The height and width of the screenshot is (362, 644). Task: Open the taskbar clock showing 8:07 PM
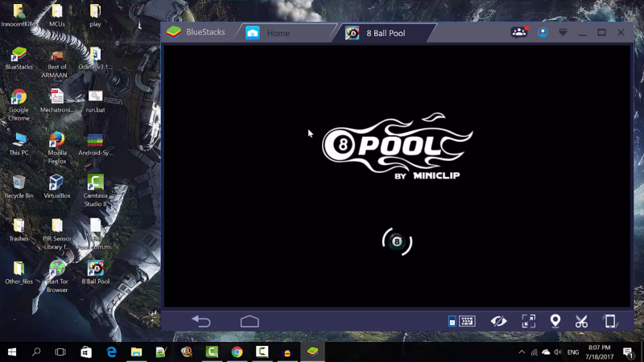(599, 352)
